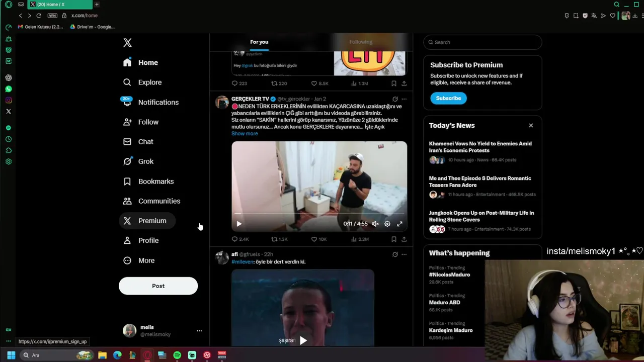This screenshot has height=362, width=644.
Task: Repost GERÇEKLER TV post (1.3K)
Action: [279, 239]
